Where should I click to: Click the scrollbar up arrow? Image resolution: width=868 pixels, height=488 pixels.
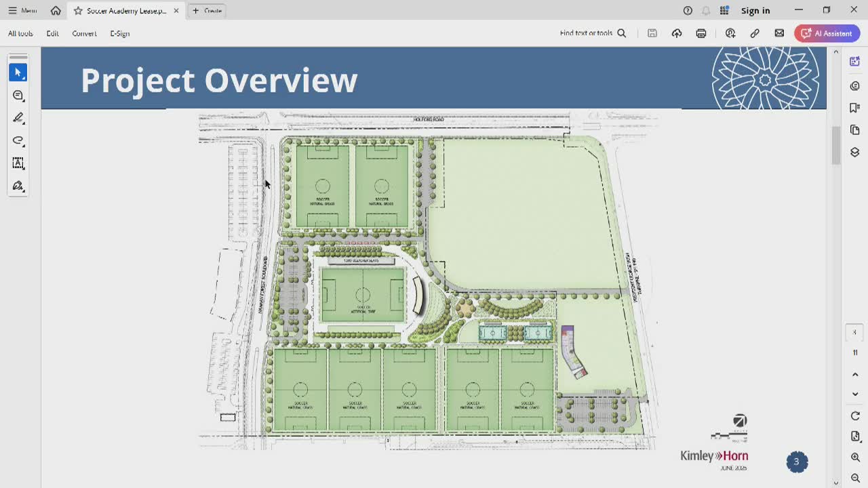[836, 52]
